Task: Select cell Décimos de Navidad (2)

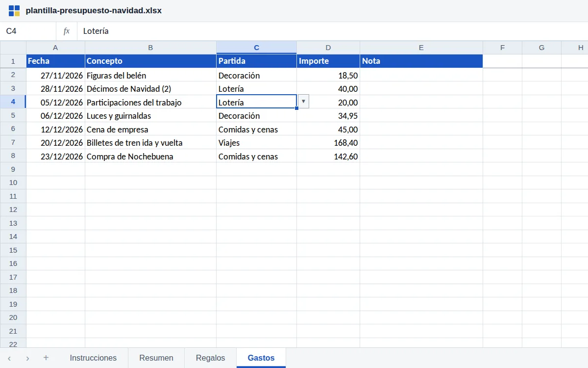Action: pos(150,88)
